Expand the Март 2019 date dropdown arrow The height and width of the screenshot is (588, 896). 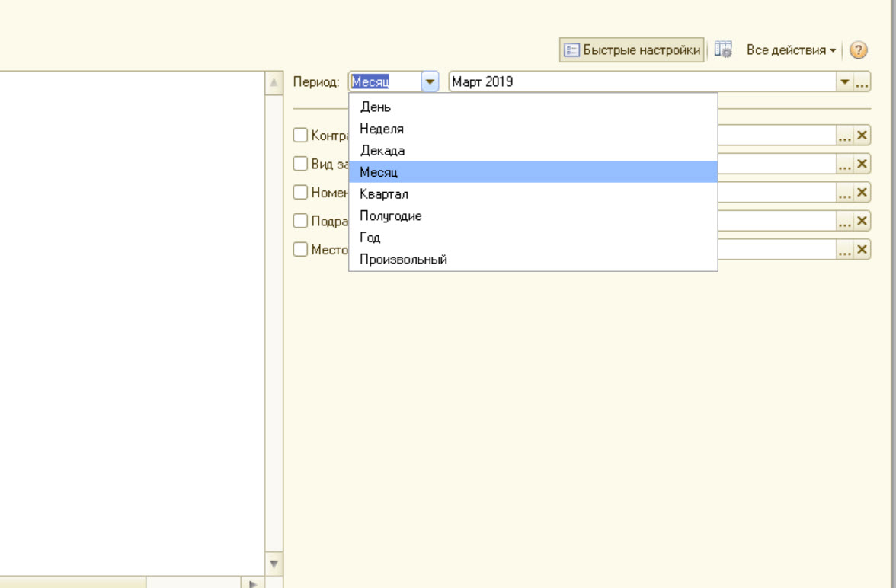click(844, 82)
